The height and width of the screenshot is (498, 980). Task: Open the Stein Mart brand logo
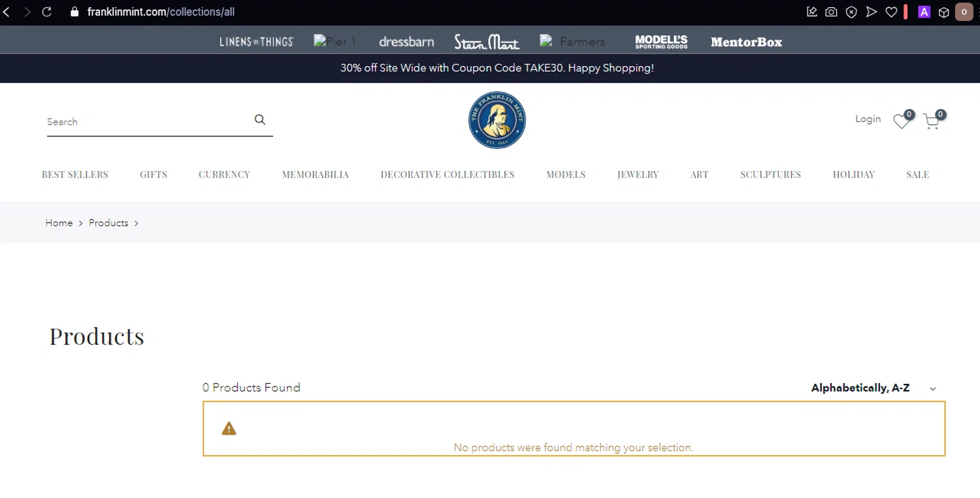(487, 42)
